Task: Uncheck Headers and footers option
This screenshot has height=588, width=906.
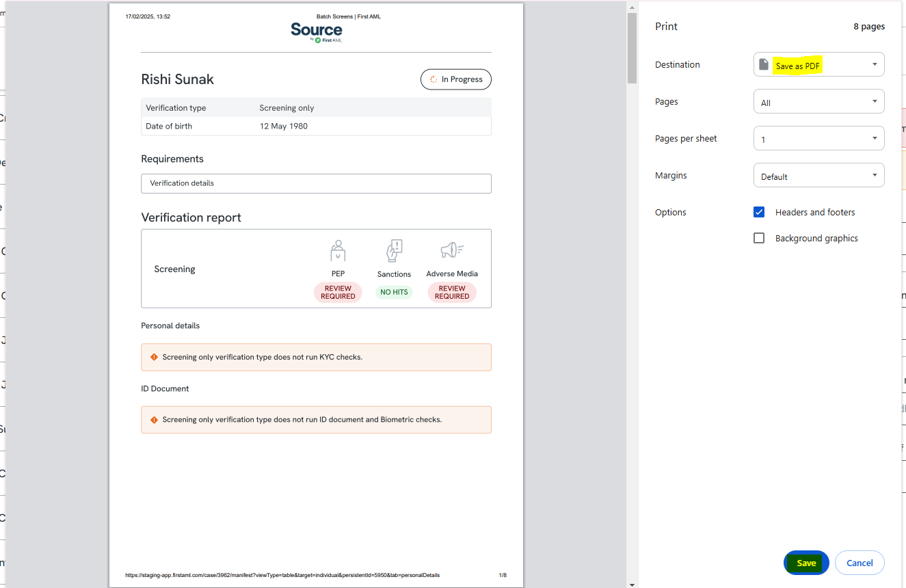Action: click(759, 212)
